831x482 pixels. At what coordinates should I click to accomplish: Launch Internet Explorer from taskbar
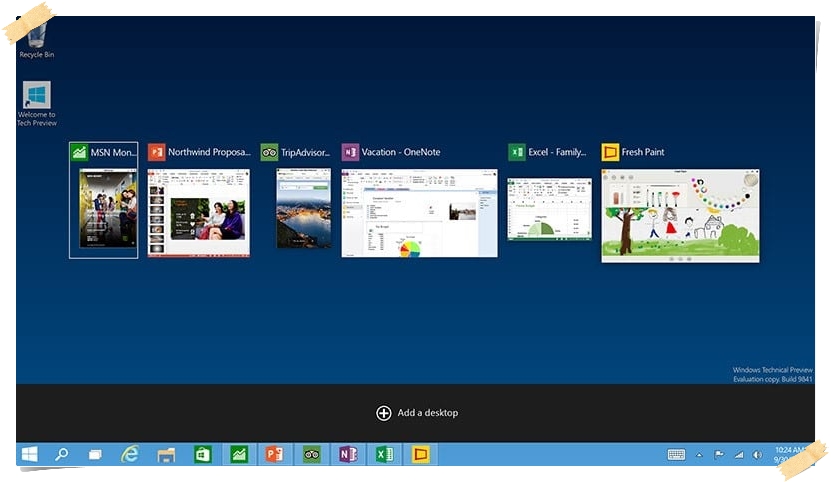pos(129,454)
